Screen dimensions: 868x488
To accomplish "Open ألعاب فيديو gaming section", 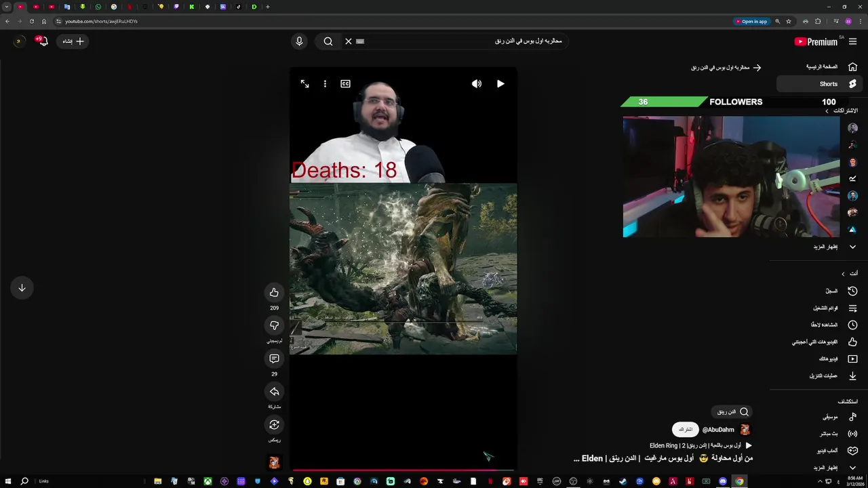I will pyautogui.click(x=835, y=451).
